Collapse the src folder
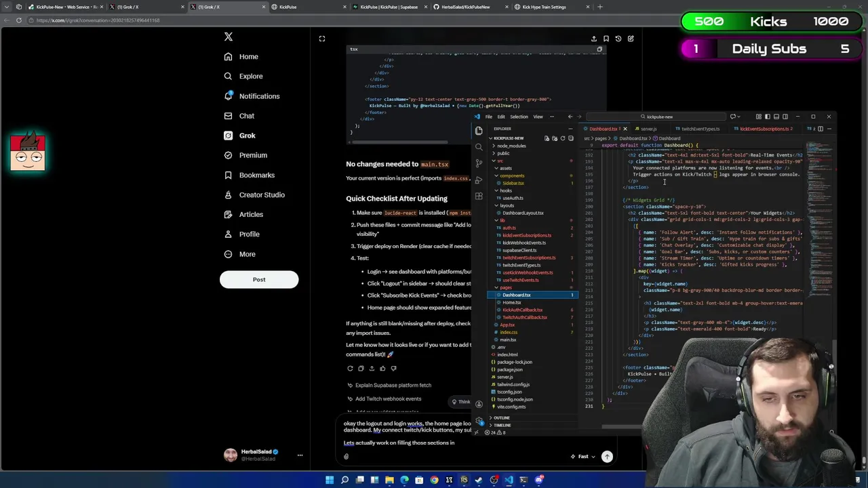Viewport: 868px width, 488px height. (500, 161)
